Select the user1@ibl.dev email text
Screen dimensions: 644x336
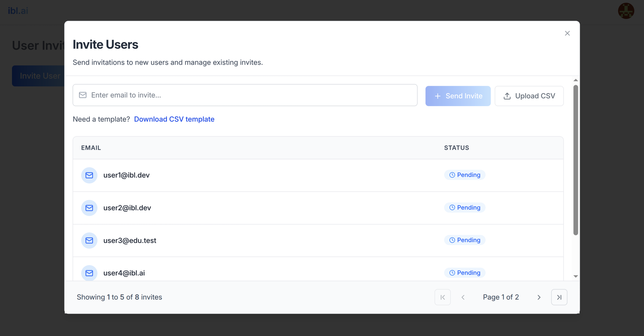[126, 175]
